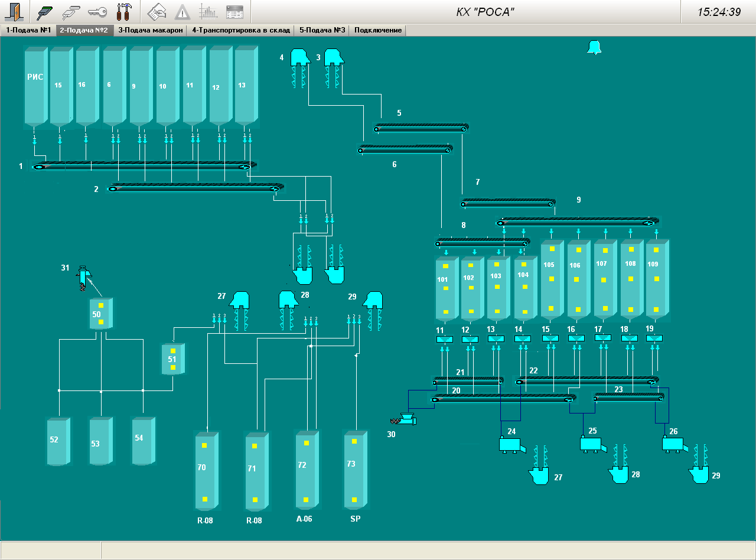The image size is (756, 560).
Task: Select the РИС silo
Action: [x=35, y=86]
